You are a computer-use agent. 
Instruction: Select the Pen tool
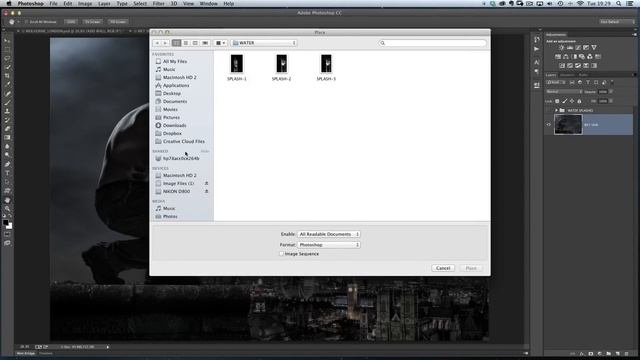point(7,164)
